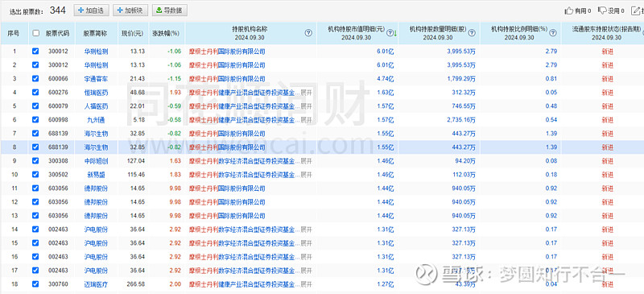Click the 94.20万 share count cell
Viewport: 644px width, 294px height.
coord(464,161)
